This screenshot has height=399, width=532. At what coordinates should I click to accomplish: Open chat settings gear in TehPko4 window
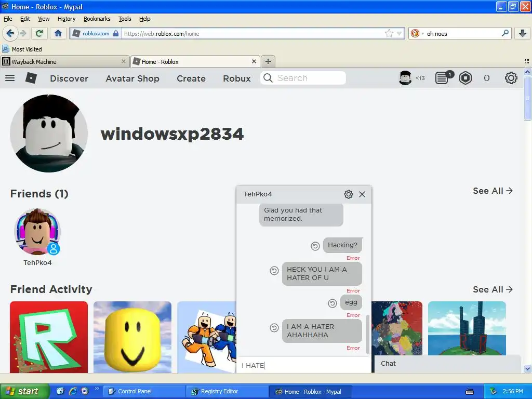coord(349,194)
